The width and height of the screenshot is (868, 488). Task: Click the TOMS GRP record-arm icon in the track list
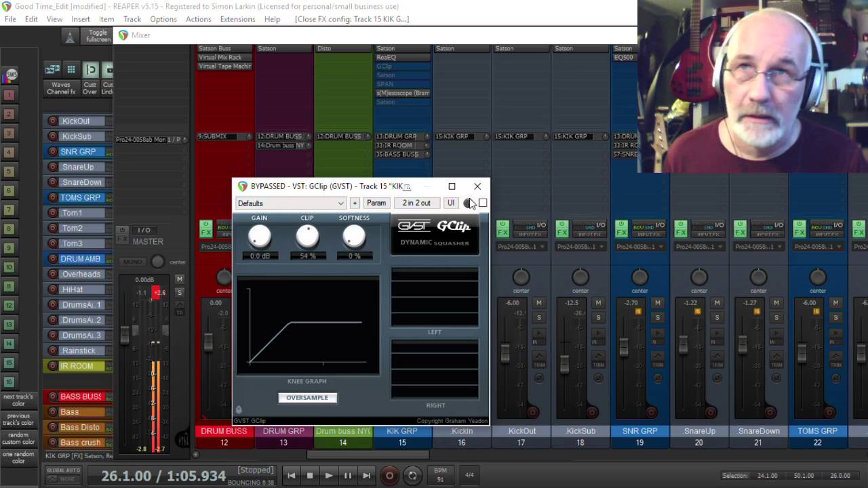click(52, 198)
